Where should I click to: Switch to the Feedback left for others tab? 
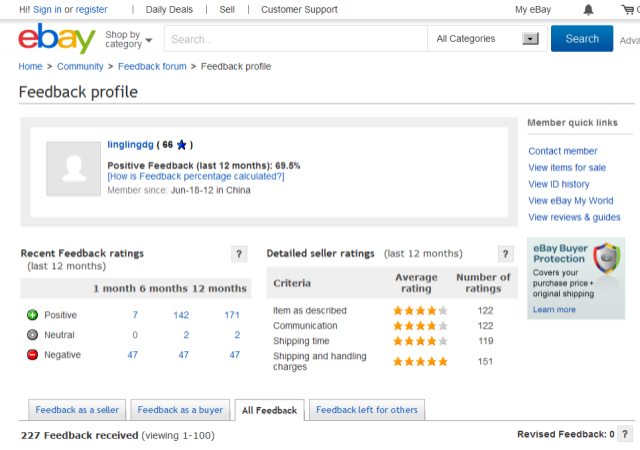(x=367, y=410)
